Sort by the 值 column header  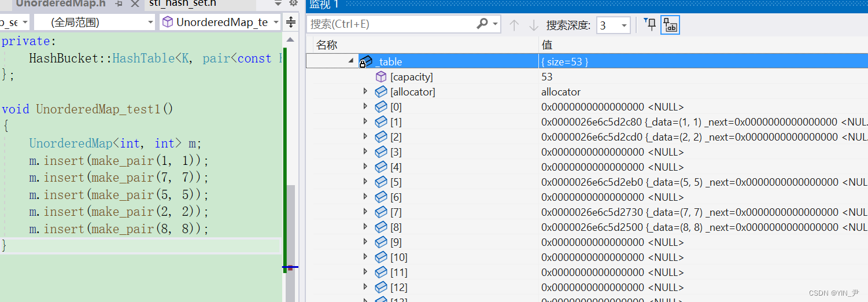(x=546, y=45)
